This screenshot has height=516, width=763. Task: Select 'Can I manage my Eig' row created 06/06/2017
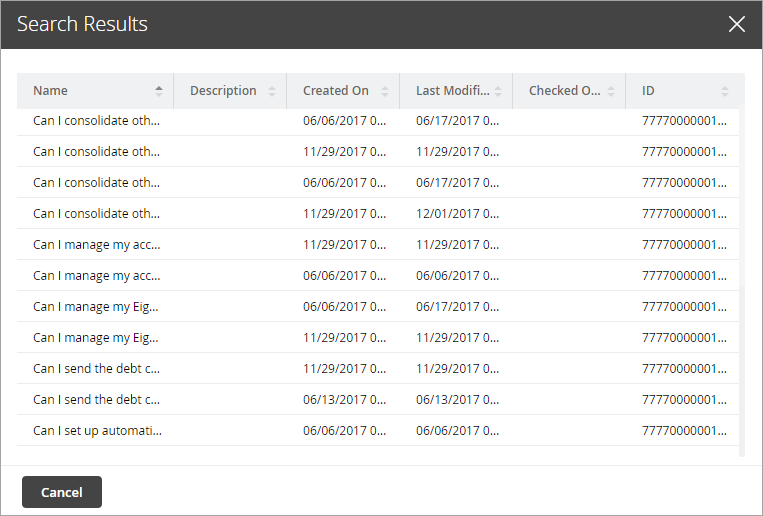tap(97, 307)
